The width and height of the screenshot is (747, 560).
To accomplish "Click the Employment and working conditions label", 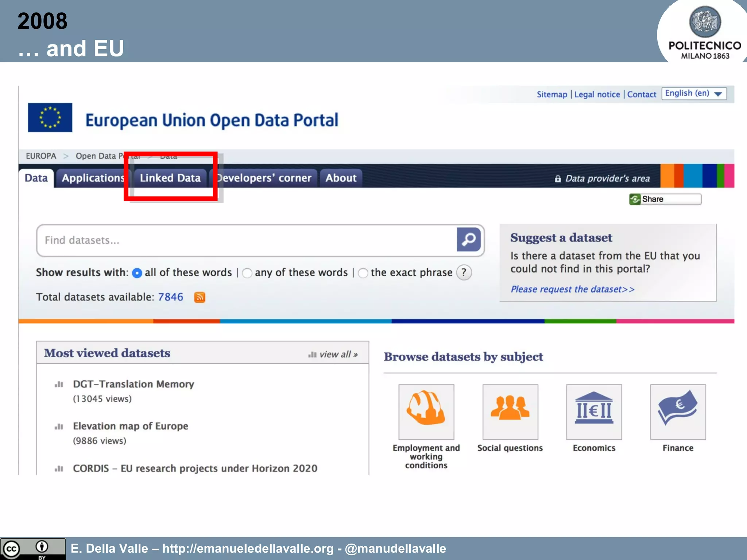I will click(426, 456).
